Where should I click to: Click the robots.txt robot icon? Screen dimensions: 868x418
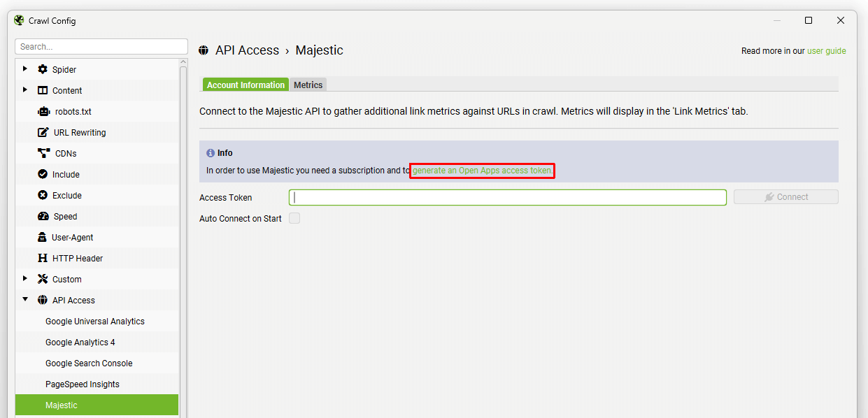tap(43, 112)
